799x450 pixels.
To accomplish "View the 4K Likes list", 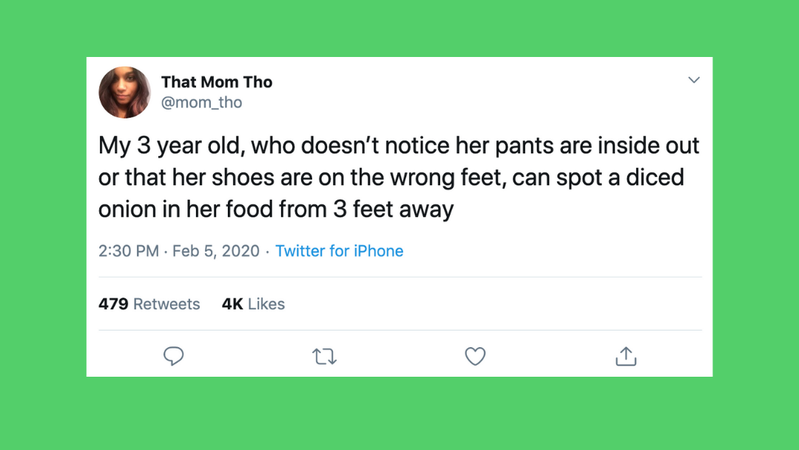I will [253, 304].
